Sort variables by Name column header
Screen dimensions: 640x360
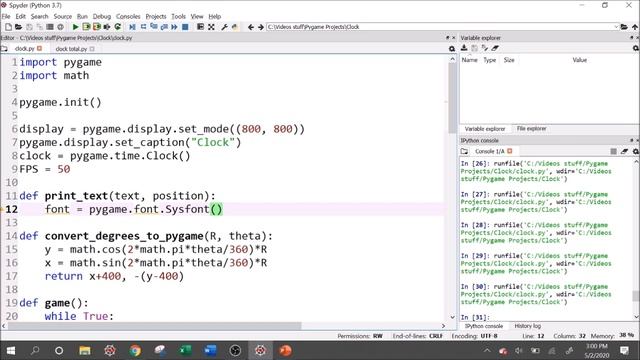click(469, 60)
